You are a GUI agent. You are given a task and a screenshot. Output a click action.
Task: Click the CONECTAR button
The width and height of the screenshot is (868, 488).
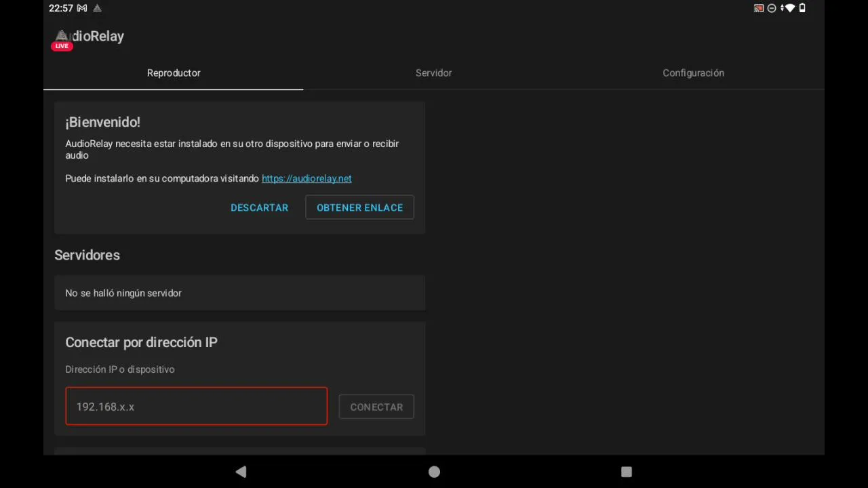tap(376, 407)
